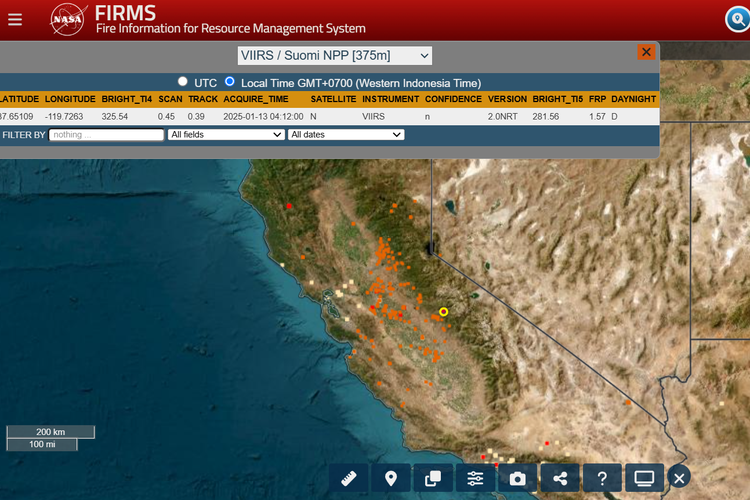Open the layers stack tool
Screen dimensions: 750x500
point(433,478)
